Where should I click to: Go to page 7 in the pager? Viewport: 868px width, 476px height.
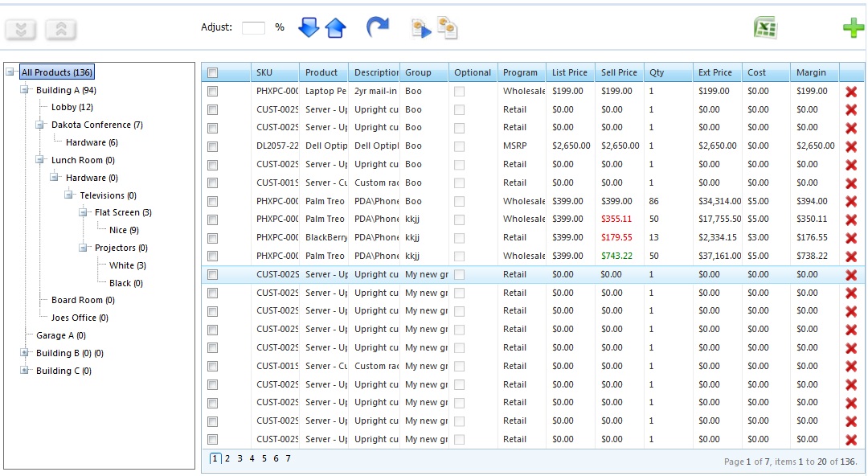coord(288,459)
